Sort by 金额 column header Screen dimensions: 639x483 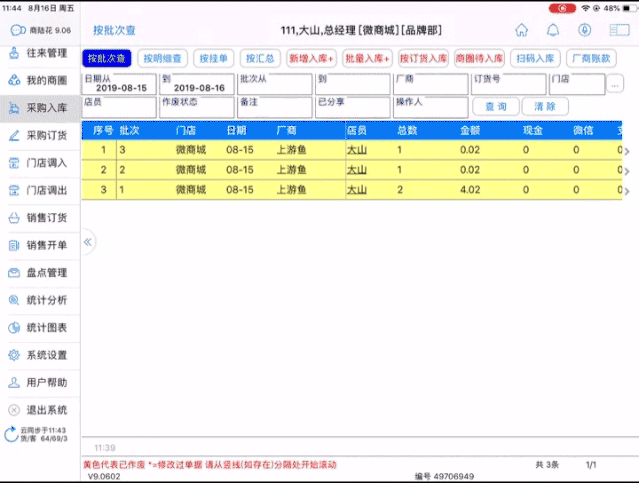pos(470,130)
